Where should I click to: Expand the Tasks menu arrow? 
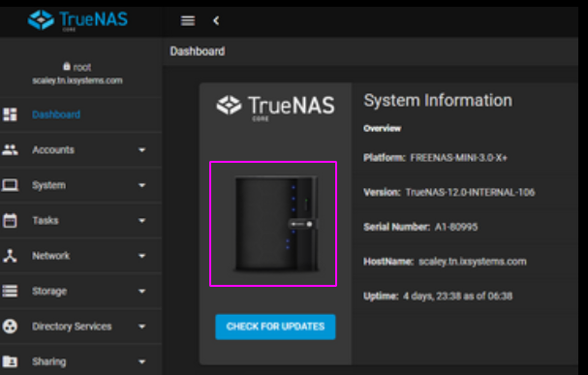point(141,221)
